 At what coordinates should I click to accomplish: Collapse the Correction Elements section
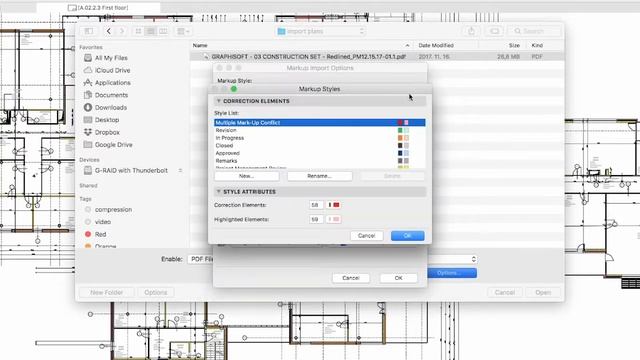(218, 101)
